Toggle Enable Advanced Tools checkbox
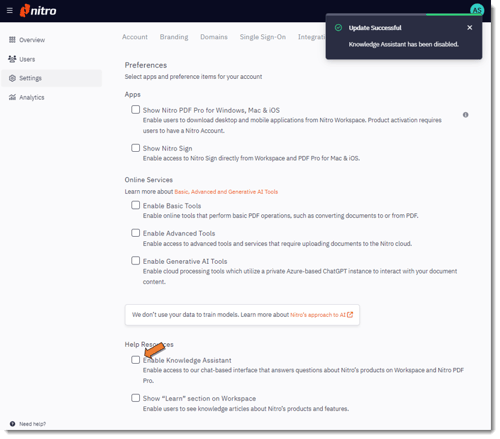This screenshot has height=439, width=500. [135, 233]
